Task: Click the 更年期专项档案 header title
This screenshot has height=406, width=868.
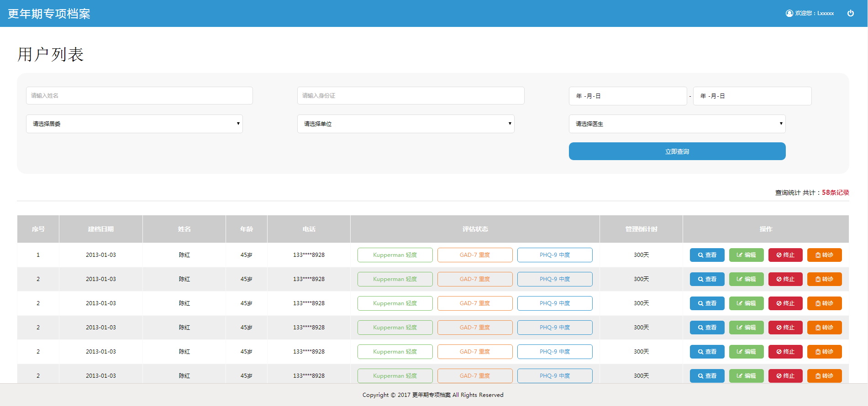Action: (x=49, y=14)
